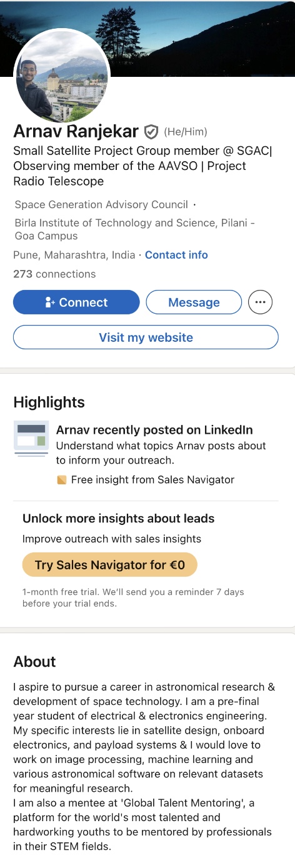Click the post illustration icon in Highlights

31,438
